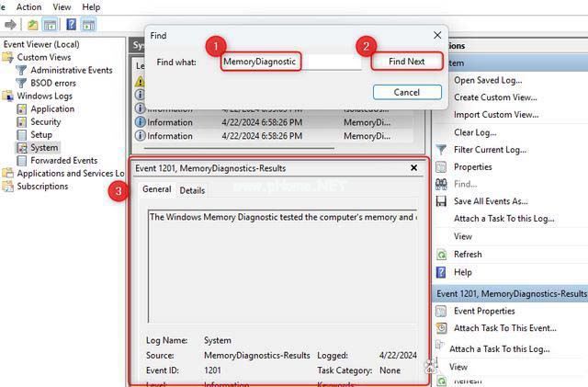The width and height of the screenshot is (588, 387).
Task: Click the Subscriptions icon in tree
Action: [x=7, y=187]
